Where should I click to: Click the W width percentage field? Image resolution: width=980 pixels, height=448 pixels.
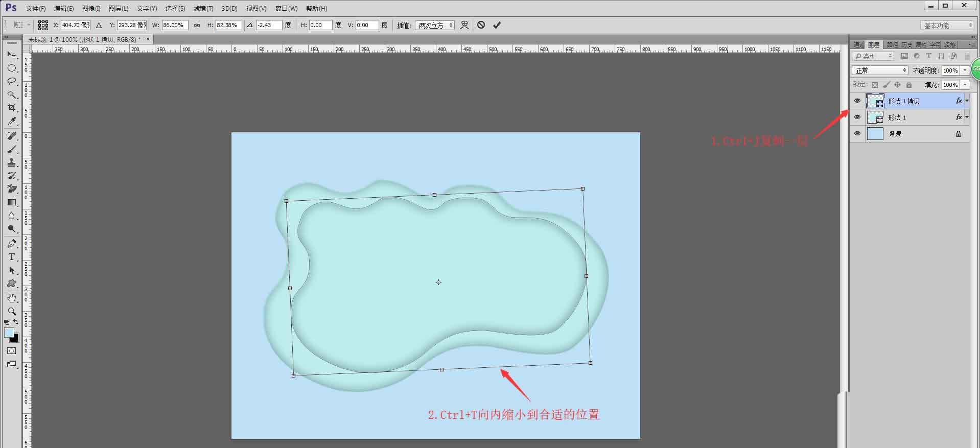coord(175,25)
